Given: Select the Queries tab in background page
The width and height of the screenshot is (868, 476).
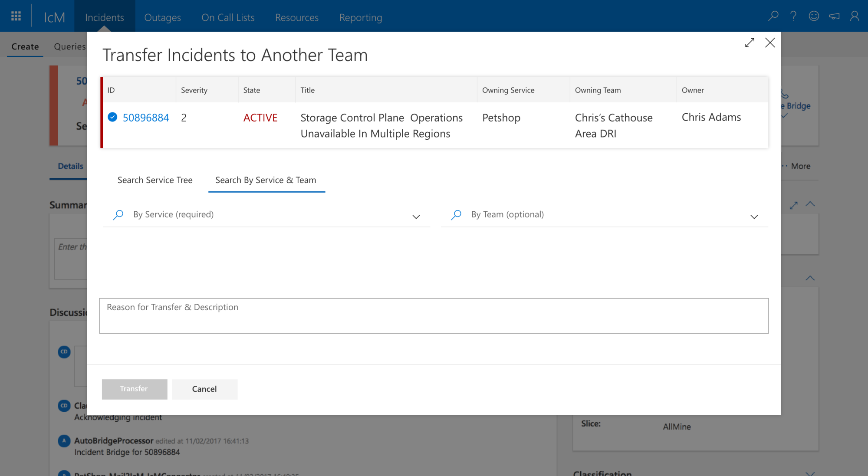Looking at the screenshot, I should tap(70, 46).
